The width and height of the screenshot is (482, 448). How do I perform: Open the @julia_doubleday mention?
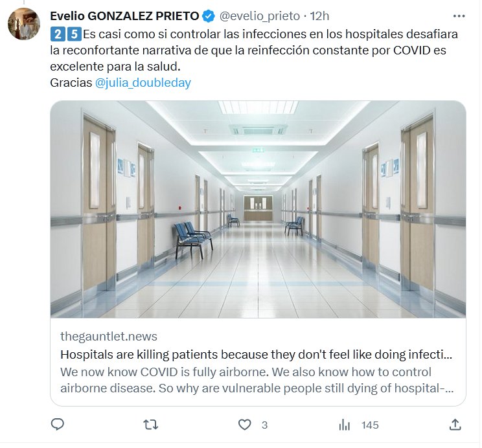(143, 83)
